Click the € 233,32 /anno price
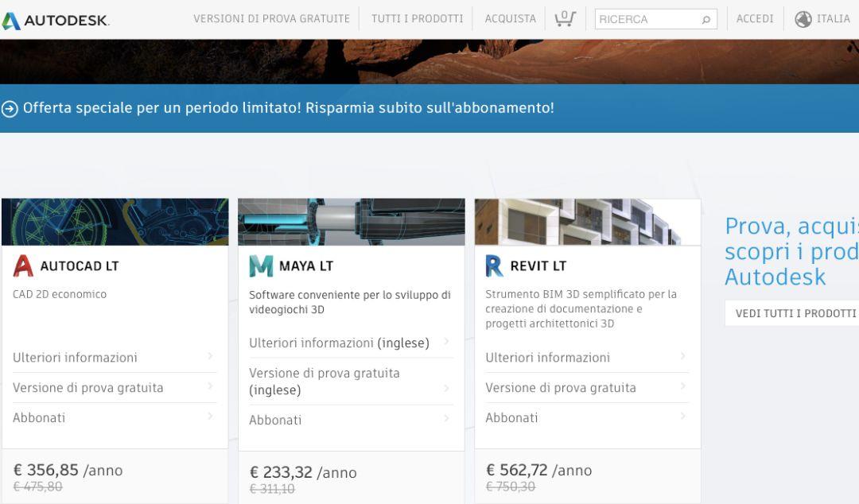 coord(303,472)
